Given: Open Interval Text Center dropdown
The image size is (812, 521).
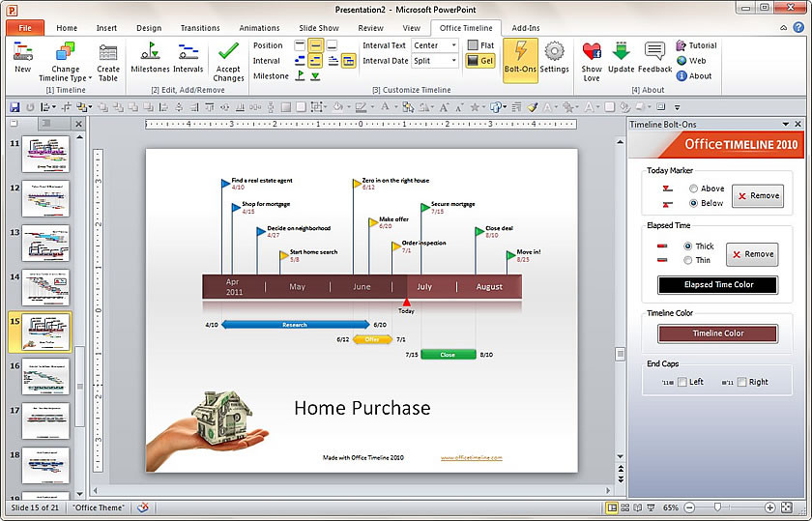Looking at the screenshot, I should 453,45.
